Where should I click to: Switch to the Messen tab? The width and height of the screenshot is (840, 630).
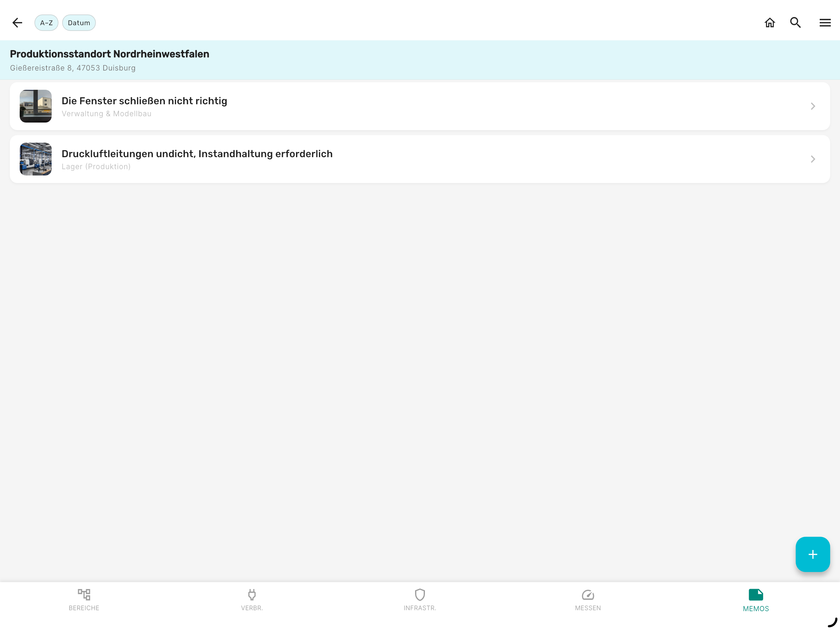pyautogui.click(x=588, y=600)
